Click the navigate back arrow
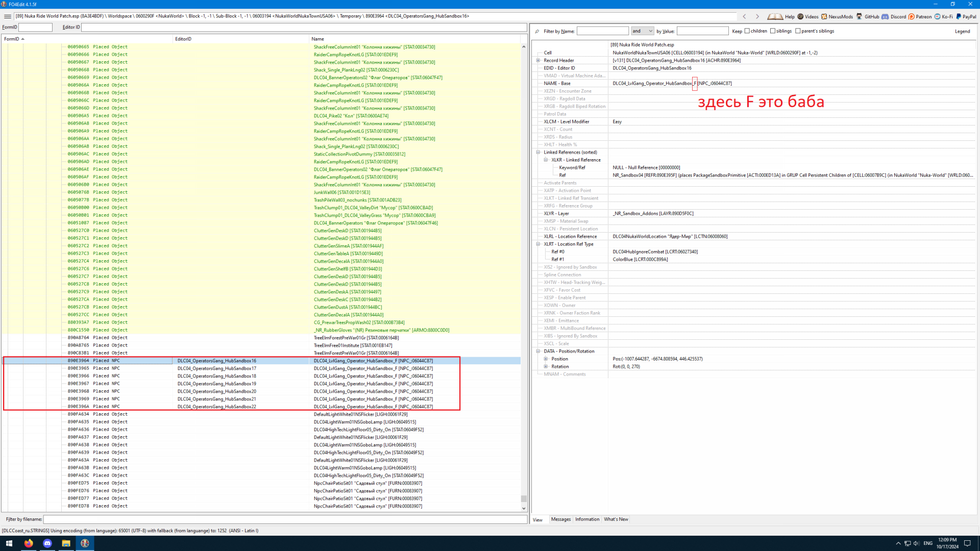 745,16
